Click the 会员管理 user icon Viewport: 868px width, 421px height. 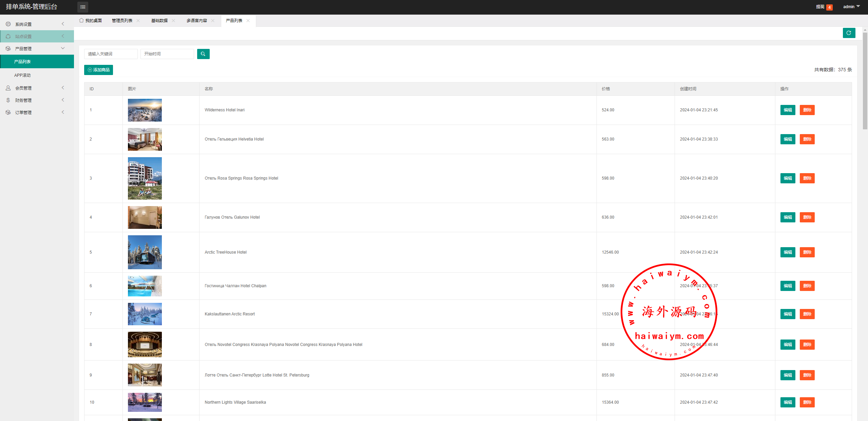(8, 88)
